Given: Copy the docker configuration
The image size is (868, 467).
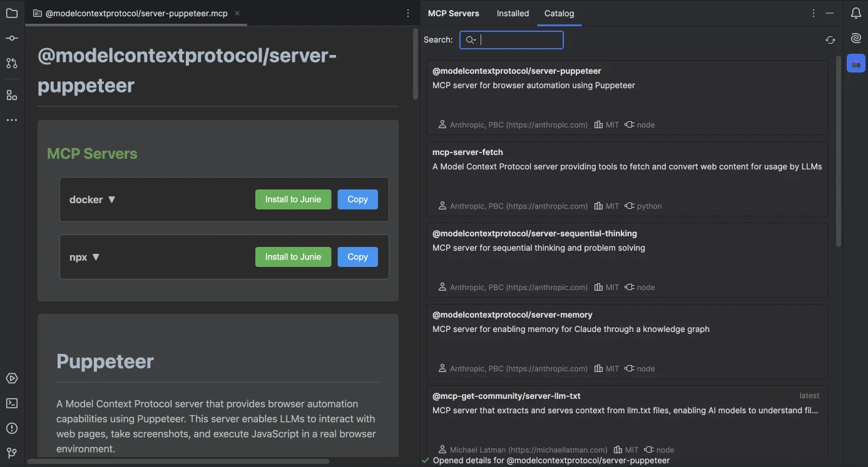Looking at the screenshot, I should click(x=357, y=199).
